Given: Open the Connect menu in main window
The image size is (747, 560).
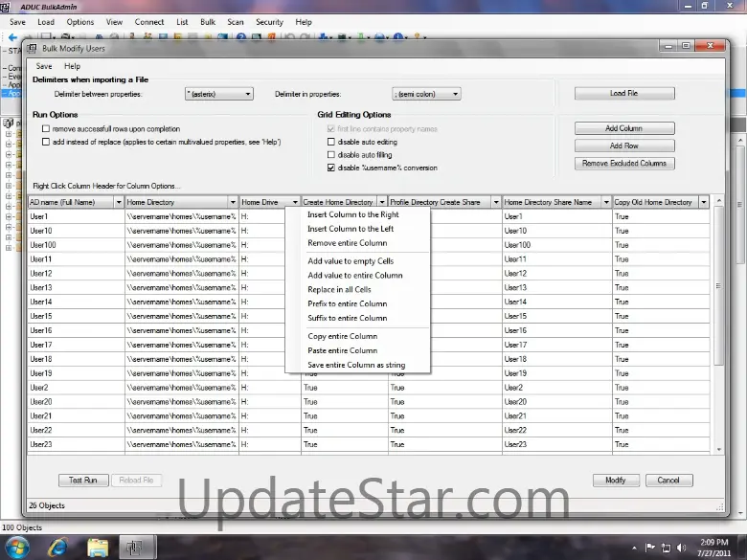Looking at the screenshot, I should click(149, 22).
